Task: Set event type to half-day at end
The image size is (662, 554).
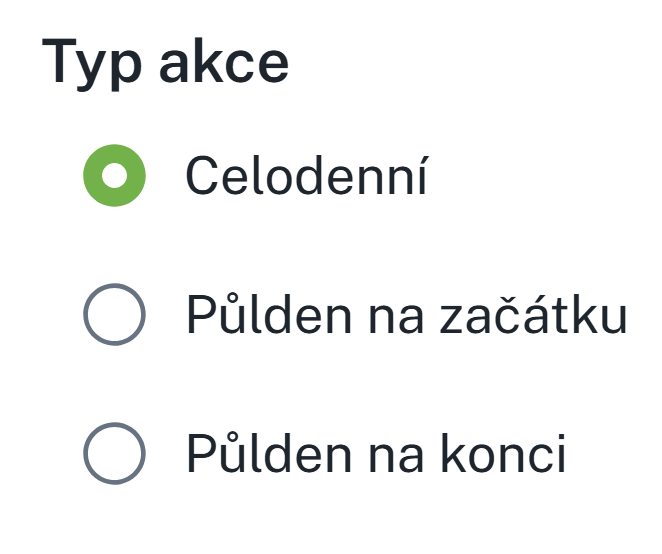Action: [115, 454]
